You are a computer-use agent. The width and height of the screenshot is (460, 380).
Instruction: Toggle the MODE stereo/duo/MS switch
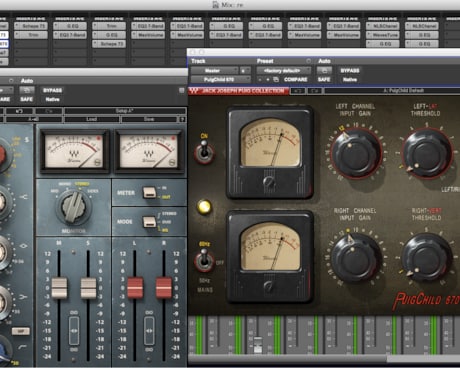pos(149,222)
